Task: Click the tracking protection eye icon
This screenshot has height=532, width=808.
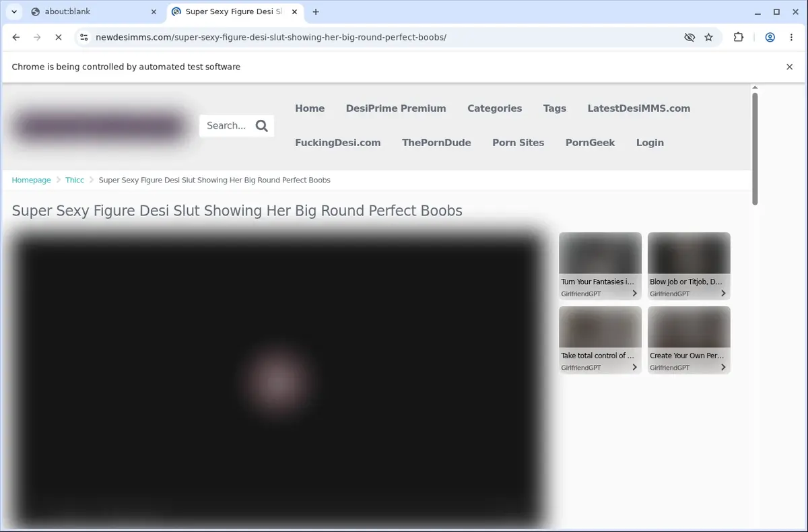Action: click(x=689, y=37)
